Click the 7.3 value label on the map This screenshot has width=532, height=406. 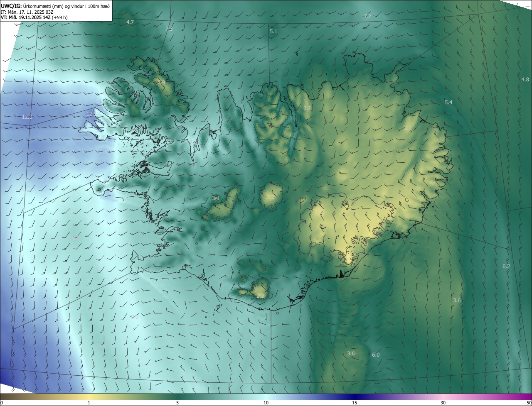click(169, 29)
